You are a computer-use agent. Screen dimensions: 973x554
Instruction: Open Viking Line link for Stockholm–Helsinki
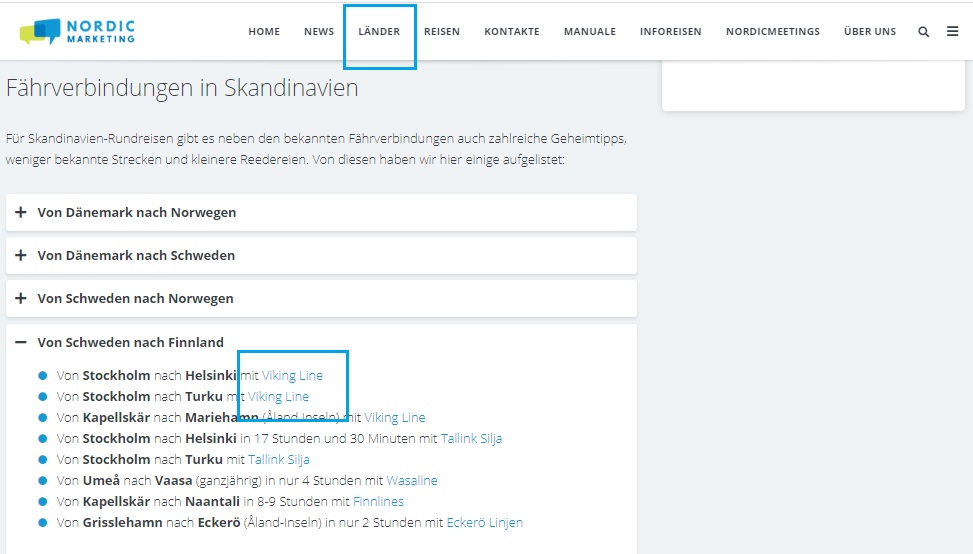pyautogui.click(x=292, y=375)
